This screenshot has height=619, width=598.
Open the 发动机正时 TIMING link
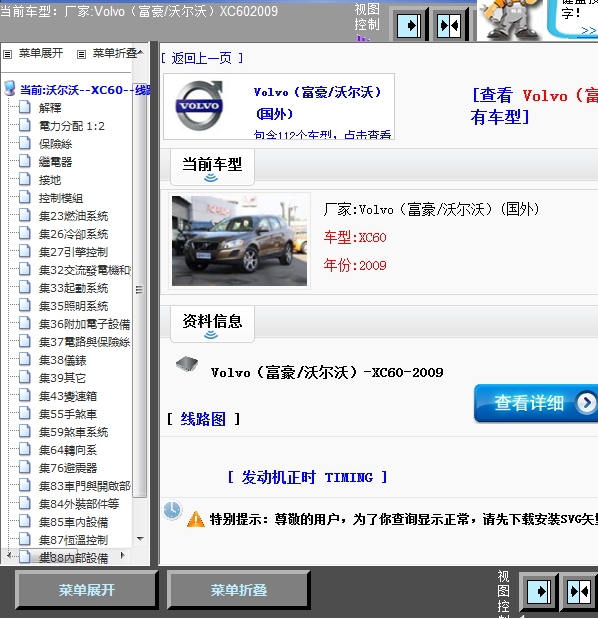pos(307,477)
